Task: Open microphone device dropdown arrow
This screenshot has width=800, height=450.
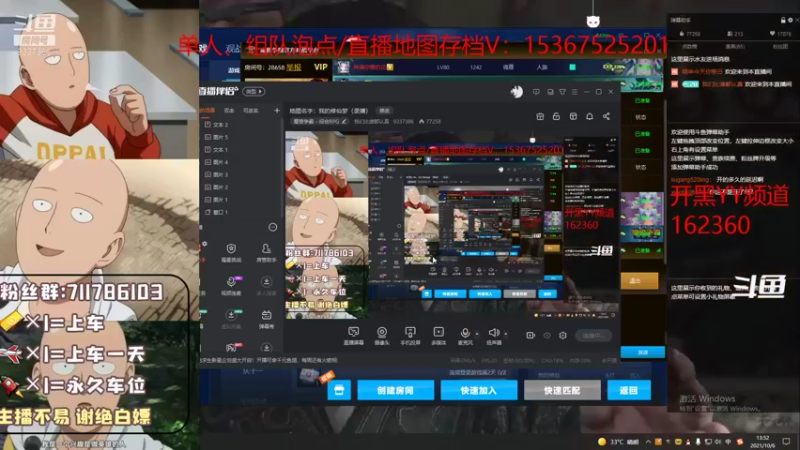Action: pos(477,334)
